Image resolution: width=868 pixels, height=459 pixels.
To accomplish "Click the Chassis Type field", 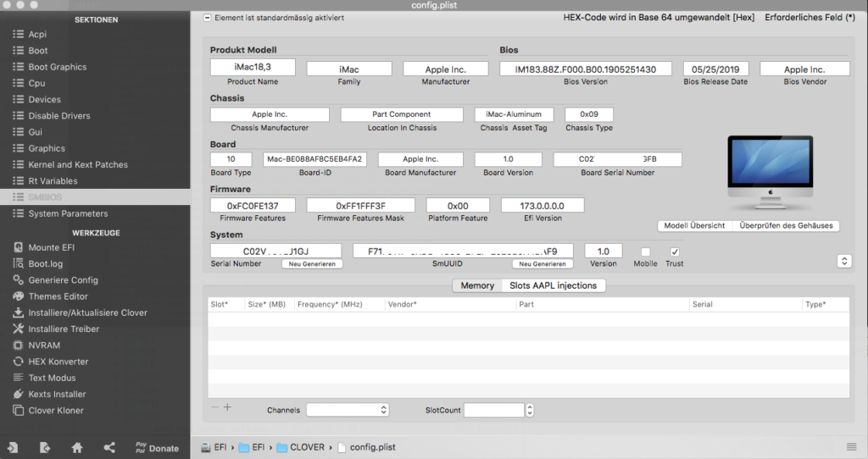I will [589, 114].
